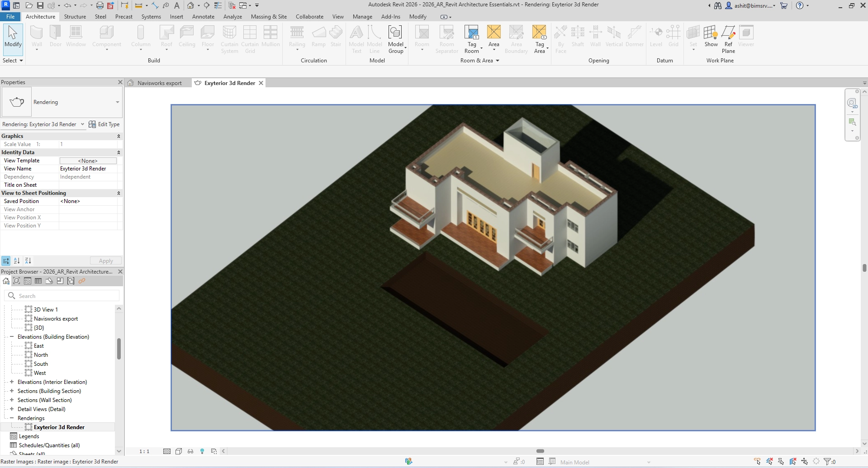Click the Project Browser search field
Viewport: 868px width, 468px height.
62,296
